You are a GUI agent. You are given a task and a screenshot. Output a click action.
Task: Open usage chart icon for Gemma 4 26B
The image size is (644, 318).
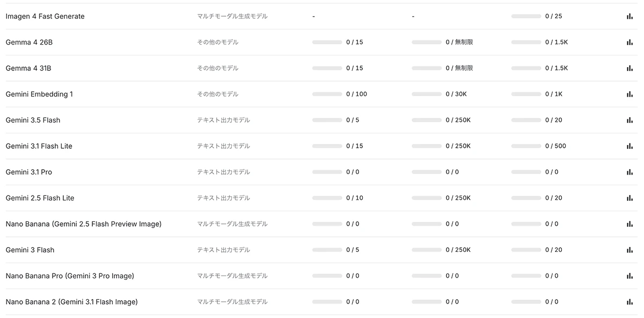(x=630, y=42)
